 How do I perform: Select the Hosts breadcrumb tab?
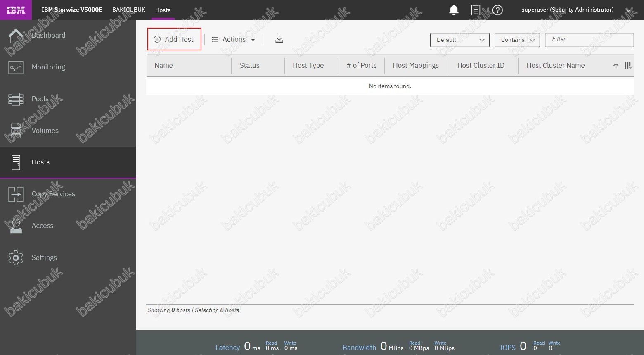click(x=163, y=10)
